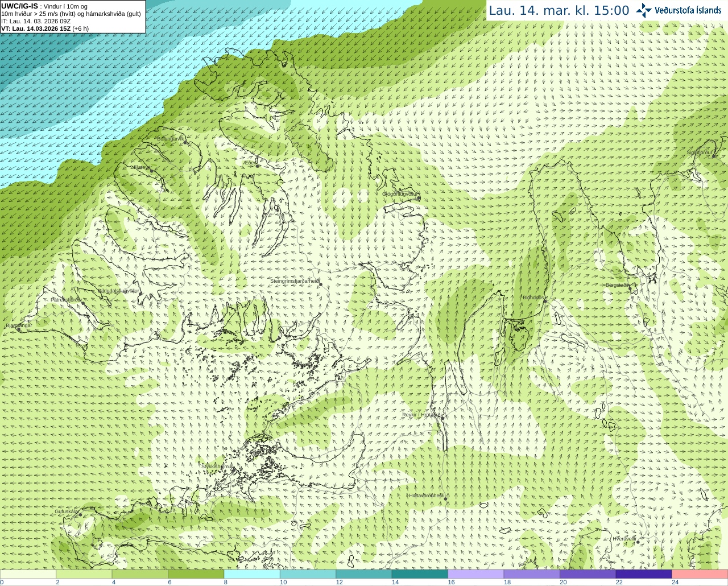Click the legend value label 8
The width and height of the screenshot is (728, 586).
pos(226,582)
